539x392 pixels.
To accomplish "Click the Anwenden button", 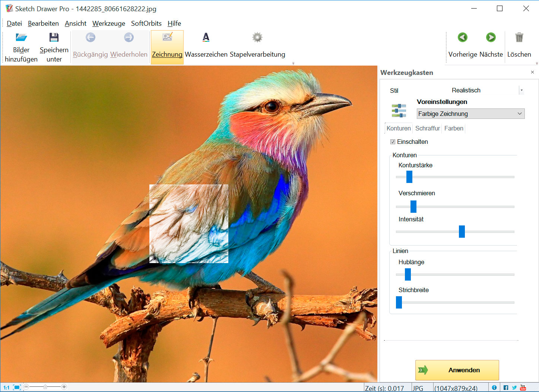I will pyautogui.click(x=457, y=370).
